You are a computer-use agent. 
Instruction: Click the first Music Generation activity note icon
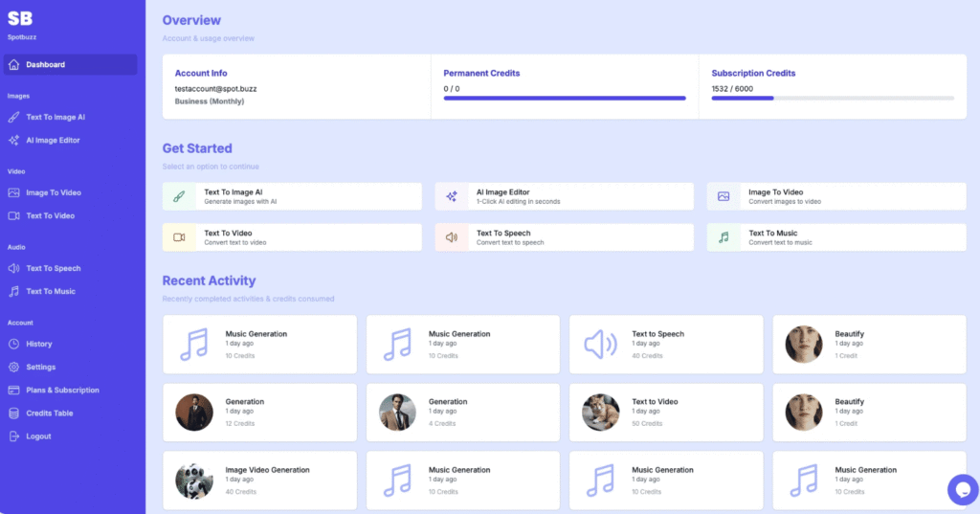(x=193, y=345)
